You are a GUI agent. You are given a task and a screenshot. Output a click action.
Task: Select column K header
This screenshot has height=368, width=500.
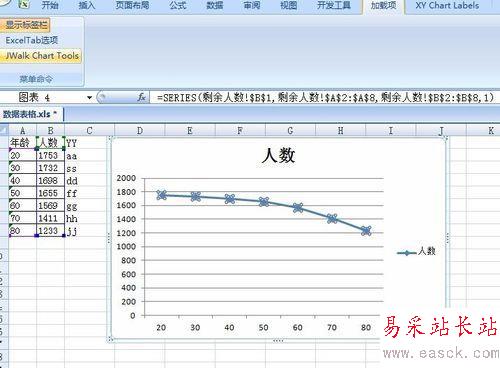click(x=491, y=130)
